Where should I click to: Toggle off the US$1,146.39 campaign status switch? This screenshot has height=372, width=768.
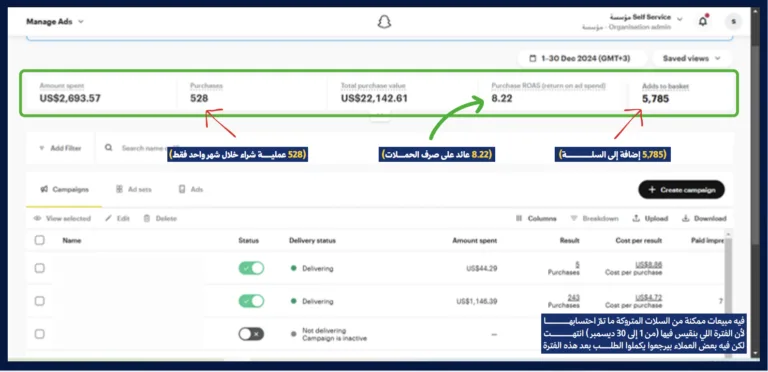(251, 301)
